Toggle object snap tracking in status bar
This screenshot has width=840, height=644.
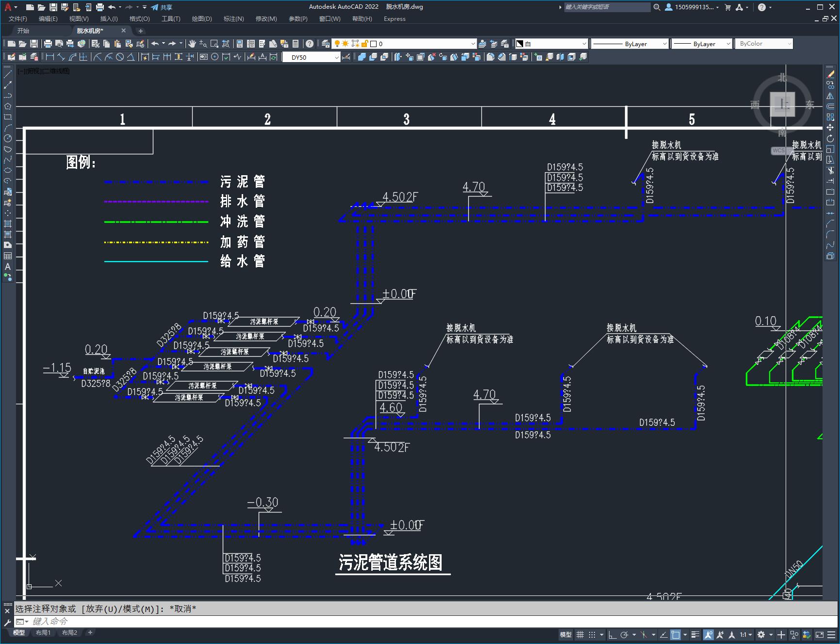click(x=663, y=634)
